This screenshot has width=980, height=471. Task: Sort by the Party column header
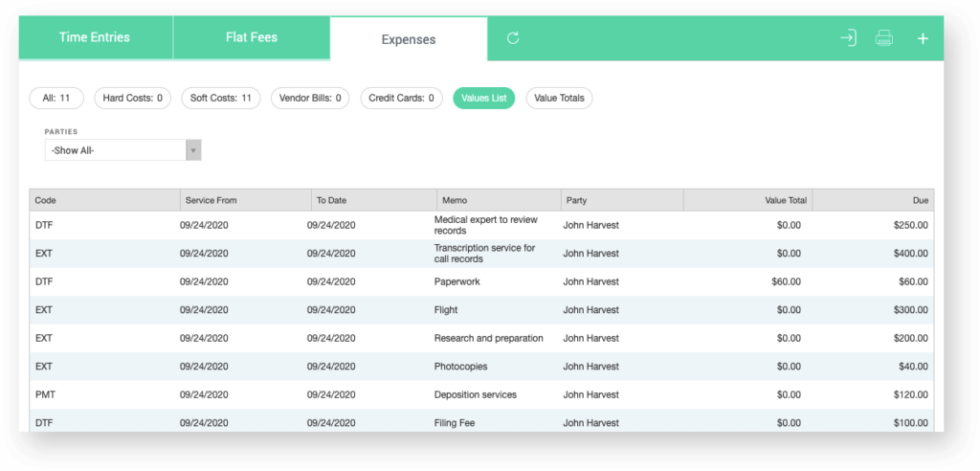pos(622,201)
